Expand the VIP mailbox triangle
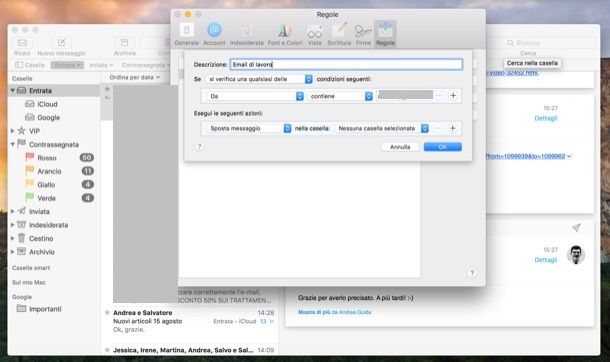This screenshot has height=362, width=610. coord(12,131)
